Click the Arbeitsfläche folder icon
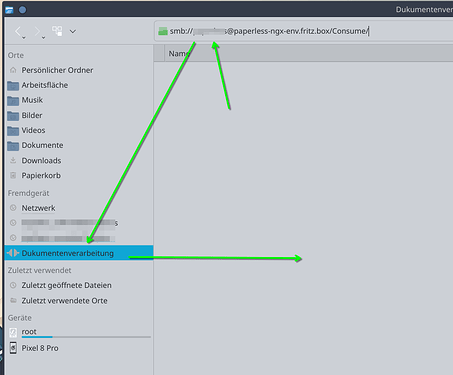 13,85
